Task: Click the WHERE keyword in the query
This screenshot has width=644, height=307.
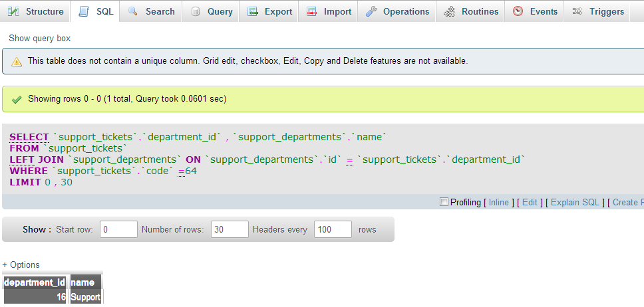Action: pyautogui.click(x=29, y=171)
